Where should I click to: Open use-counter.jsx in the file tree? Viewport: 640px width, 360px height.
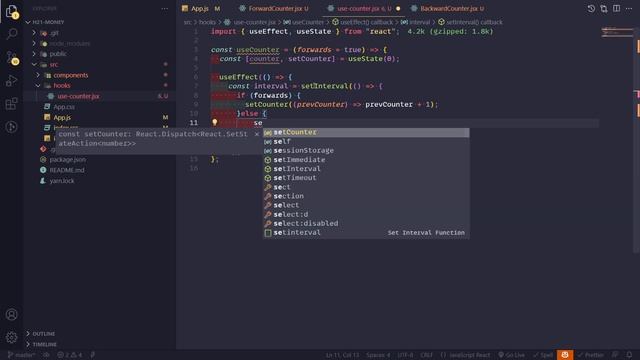[78, 96]
